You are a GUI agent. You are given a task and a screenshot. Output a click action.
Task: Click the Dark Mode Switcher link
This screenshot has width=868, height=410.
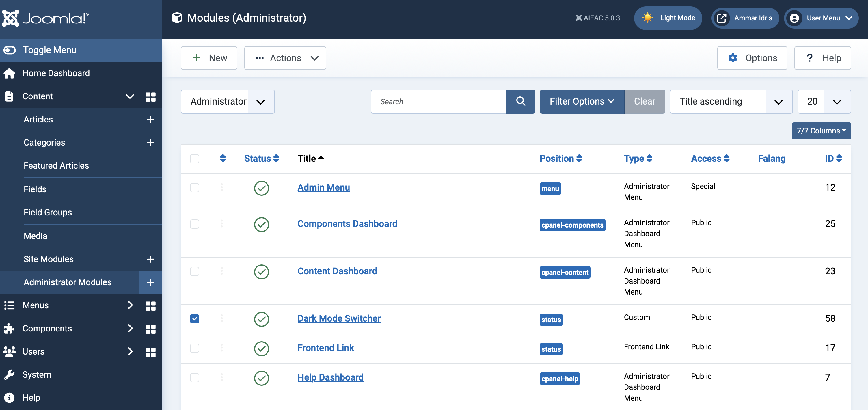(338, 318)
